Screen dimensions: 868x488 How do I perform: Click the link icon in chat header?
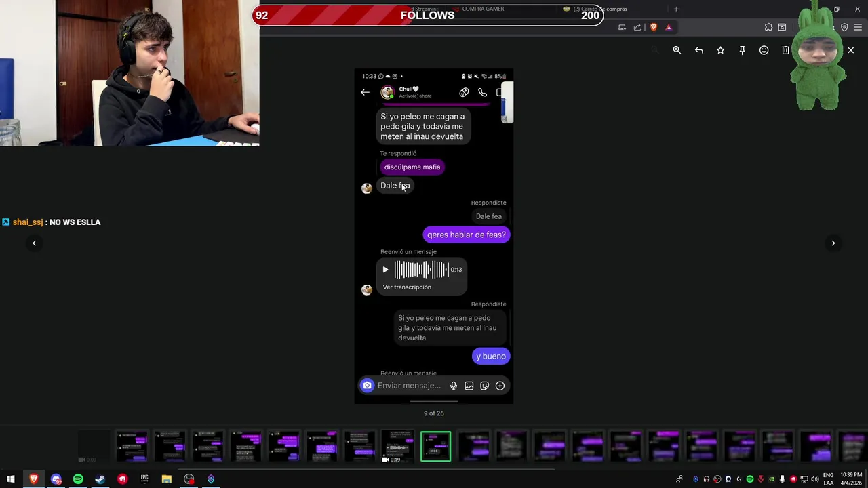[464, 92]
